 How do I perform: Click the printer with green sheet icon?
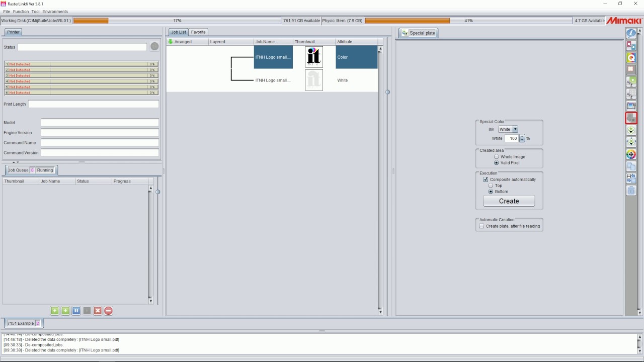pyautogui.click(x=631, y=82)
